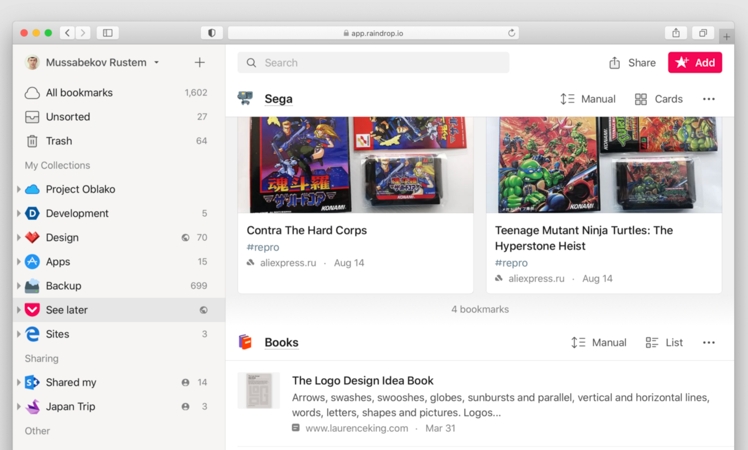This screenshot has width=748, height=450.
Task: Toggle the Safari sidebar button
Action: [108, 33]
